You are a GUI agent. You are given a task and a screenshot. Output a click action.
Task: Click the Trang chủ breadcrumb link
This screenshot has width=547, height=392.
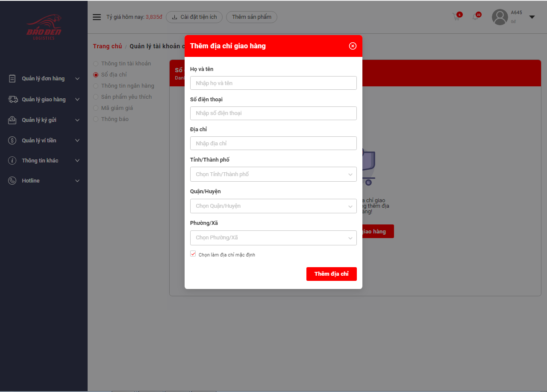pyautogui.click(x=107, y=46)
